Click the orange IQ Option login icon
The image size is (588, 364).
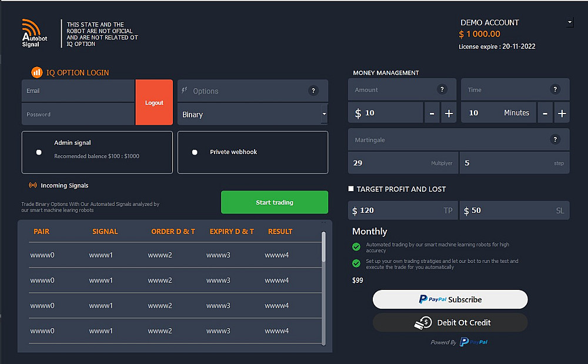(x=36, y=72)
